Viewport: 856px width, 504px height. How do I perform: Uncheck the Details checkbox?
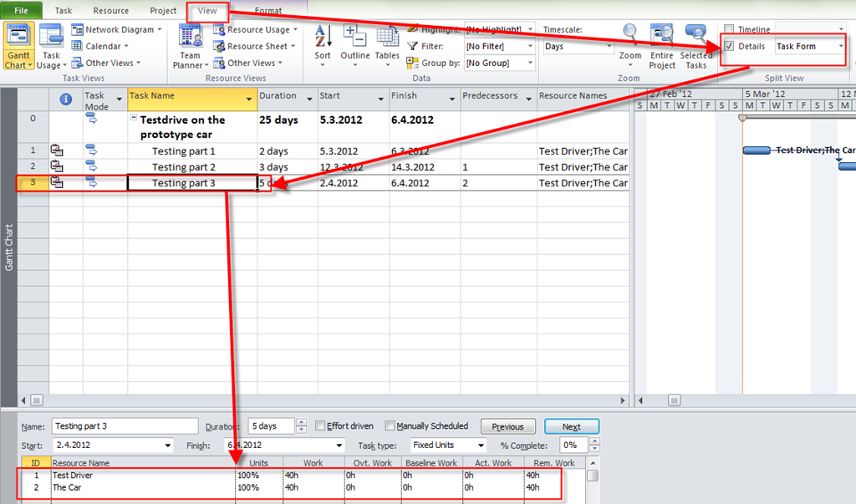point(730,47)
